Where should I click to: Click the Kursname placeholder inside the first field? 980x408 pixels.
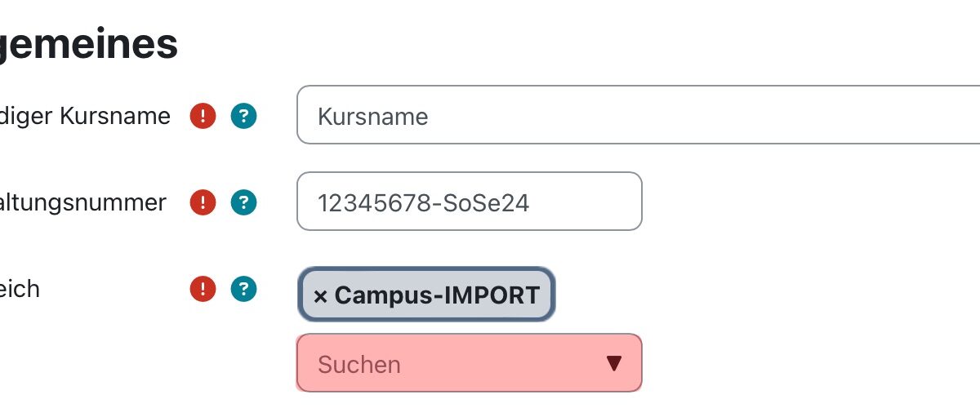(x=372, y=116)
